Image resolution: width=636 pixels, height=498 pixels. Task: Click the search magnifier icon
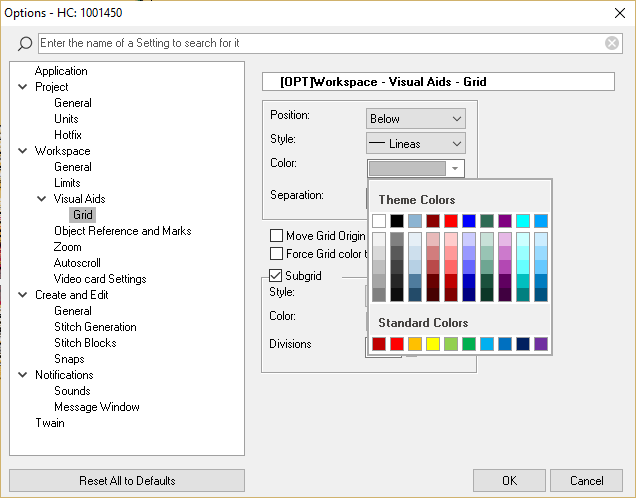(x=25, y=44)
